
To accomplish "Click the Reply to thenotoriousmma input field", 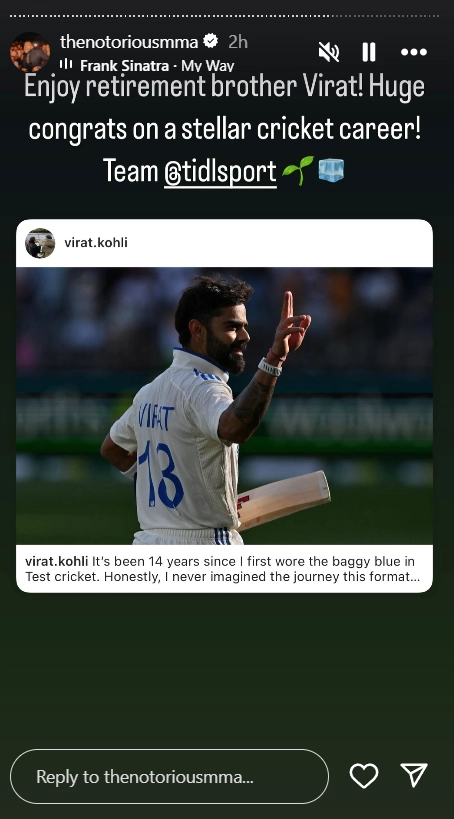I will pyautogui.click(x=169, y=777).
